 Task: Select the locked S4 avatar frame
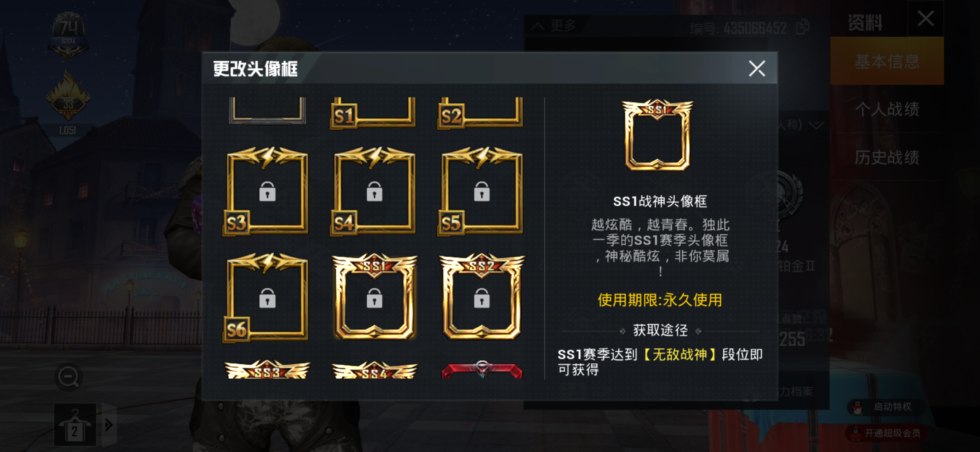pyautogui.click(x=374, y=192)
